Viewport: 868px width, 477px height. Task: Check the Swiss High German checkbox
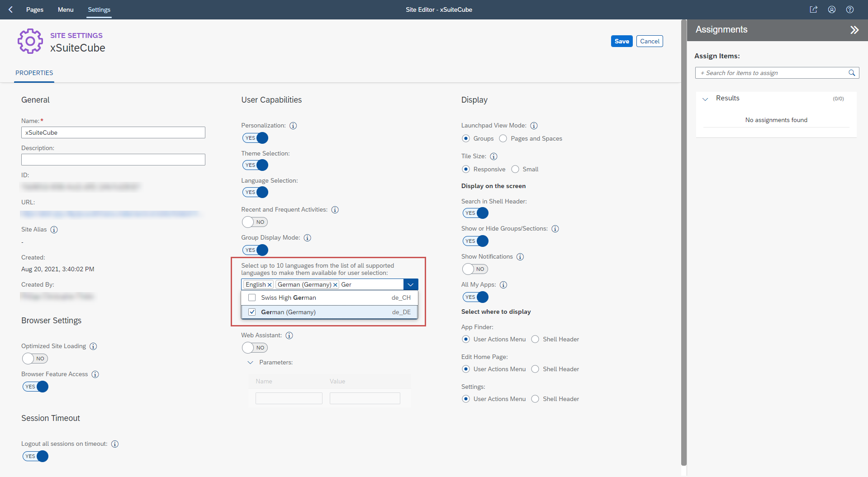(x=252, y=298)
